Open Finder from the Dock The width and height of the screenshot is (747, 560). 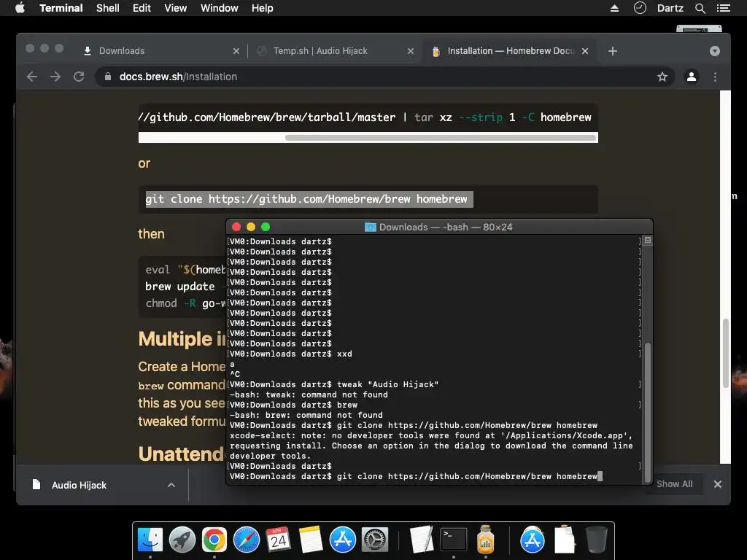pos(150,540)
